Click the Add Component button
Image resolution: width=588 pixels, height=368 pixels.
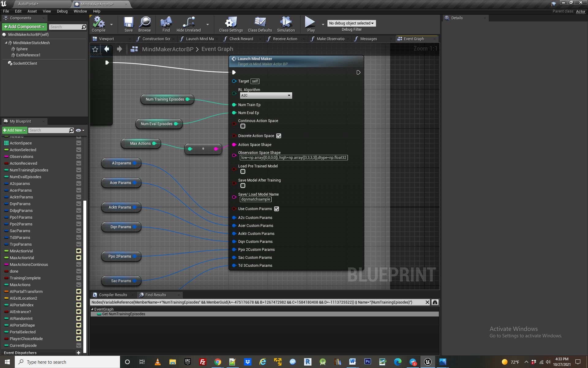24,27
